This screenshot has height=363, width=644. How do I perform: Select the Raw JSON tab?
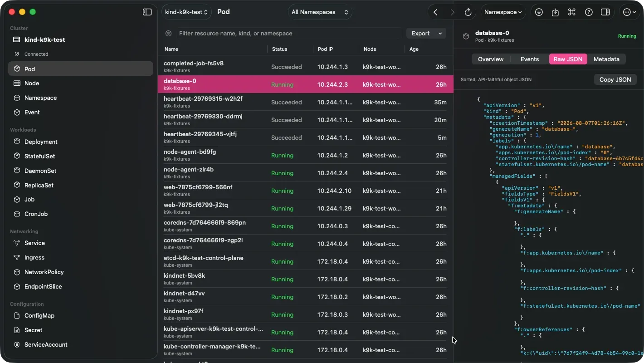pos(568,59)
